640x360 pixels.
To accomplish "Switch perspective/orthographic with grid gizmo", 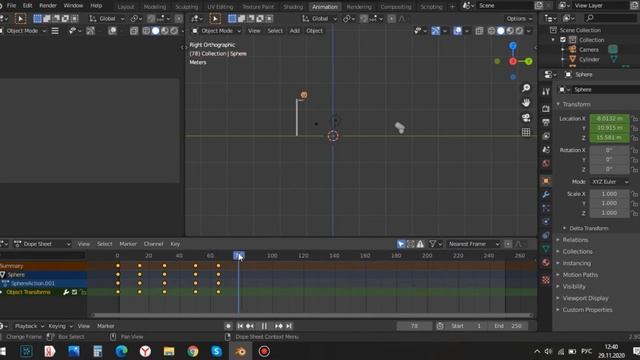I will (526, 132).
